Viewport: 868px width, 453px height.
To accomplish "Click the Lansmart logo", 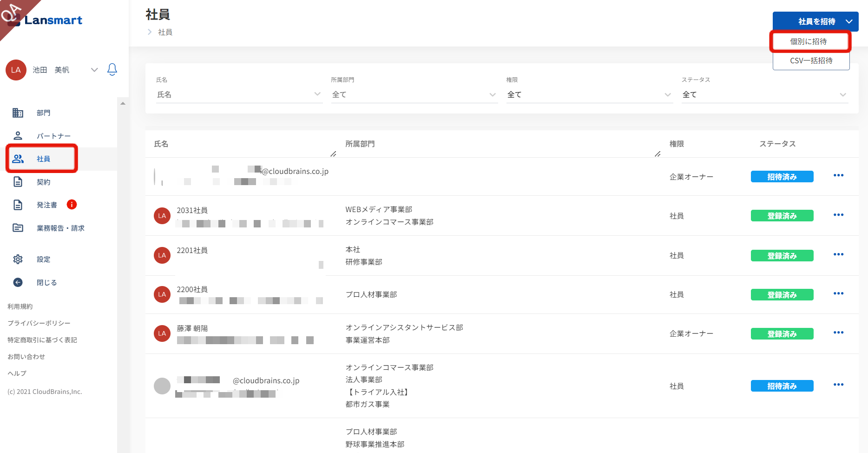I will 46,20.
